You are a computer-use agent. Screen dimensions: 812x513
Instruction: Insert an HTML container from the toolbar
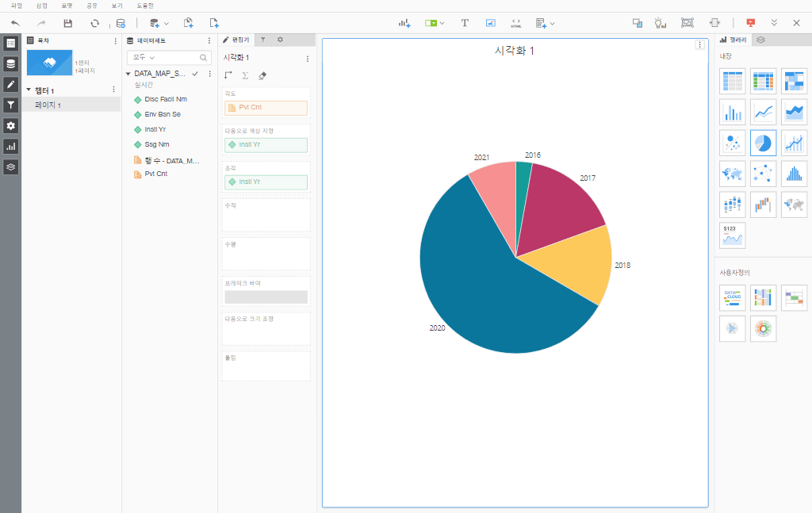tap(516, 23)
